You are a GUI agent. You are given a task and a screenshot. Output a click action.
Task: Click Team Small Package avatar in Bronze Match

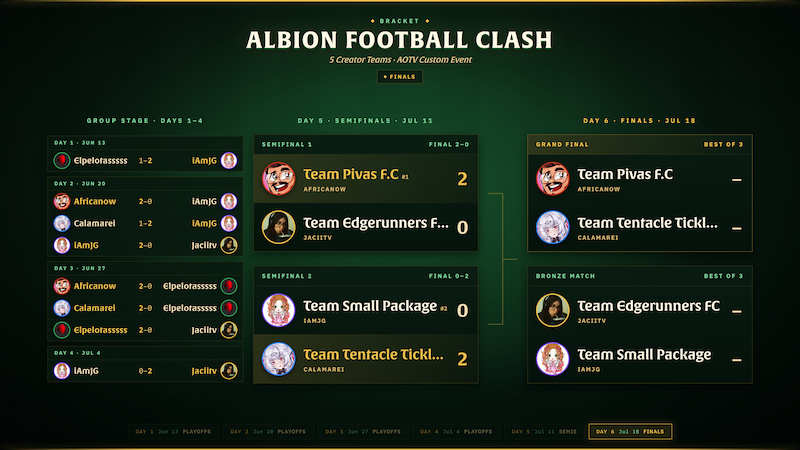point(553,359)
